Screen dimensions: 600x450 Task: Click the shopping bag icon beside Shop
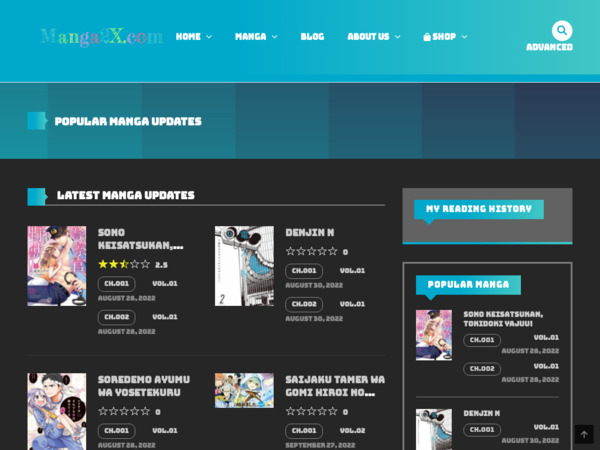(x=427, y=37)
